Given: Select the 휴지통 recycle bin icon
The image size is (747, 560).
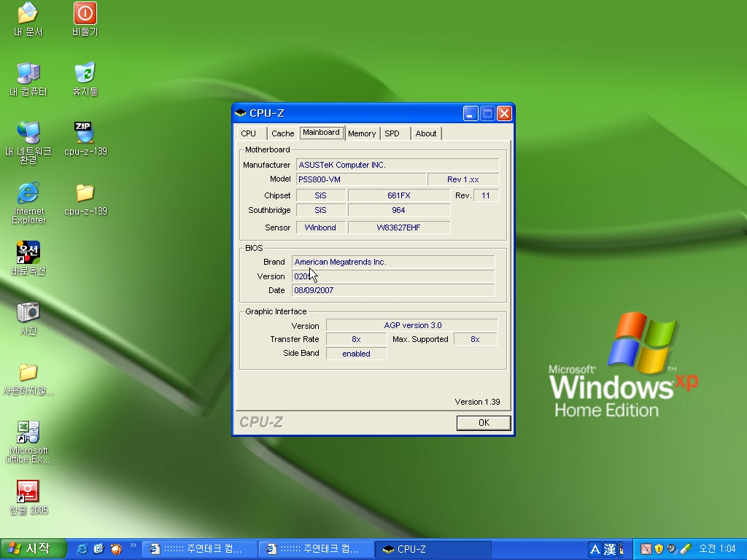Looking at the screenshot, I should pos(85,79).
